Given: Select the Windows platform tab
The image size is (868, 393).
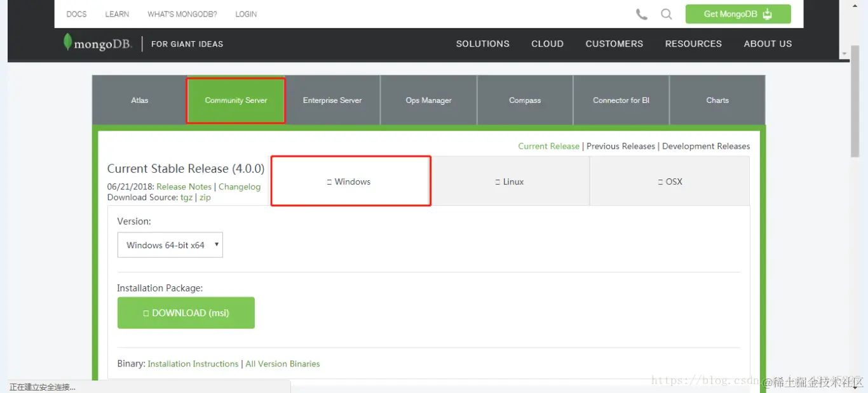Looking at the screenshot, I should tap(351, 181).
